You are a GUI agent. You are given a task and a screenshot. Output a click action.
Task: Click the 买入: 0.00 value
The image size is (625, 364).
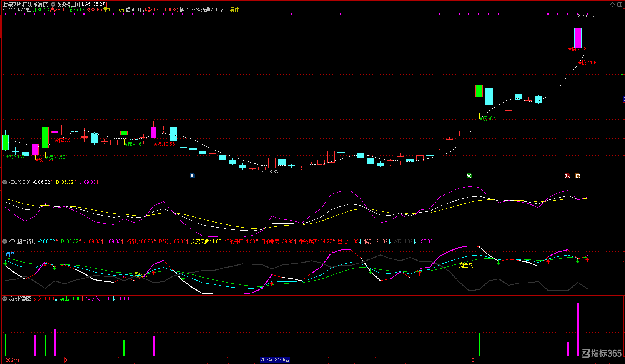[x=45, y=299]
